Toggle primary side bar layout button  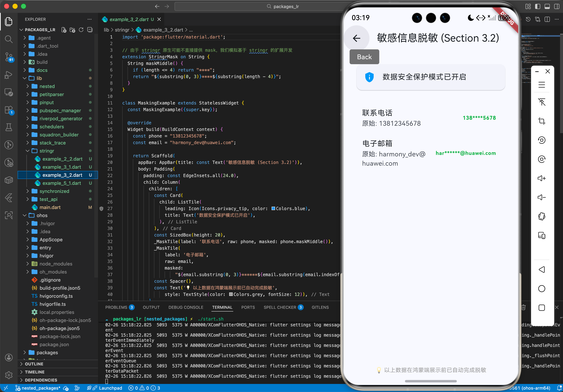[x=537, y=6]
